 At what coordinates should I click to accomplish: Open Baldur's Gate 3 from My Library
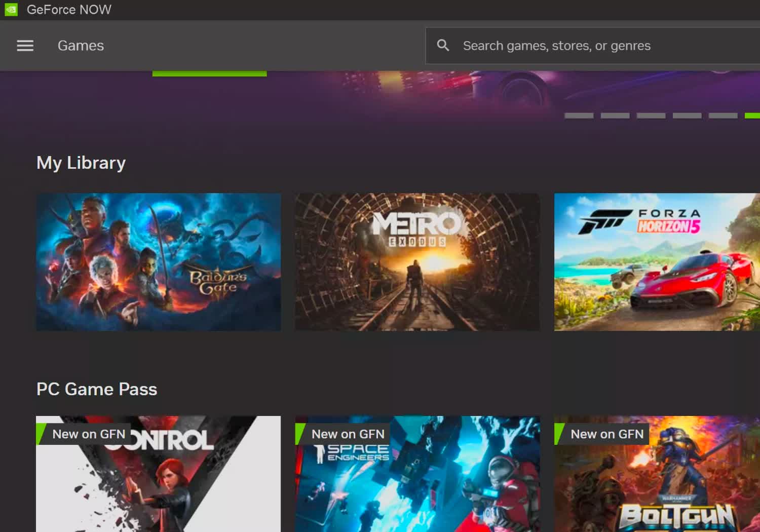click(x=159, y=262)
